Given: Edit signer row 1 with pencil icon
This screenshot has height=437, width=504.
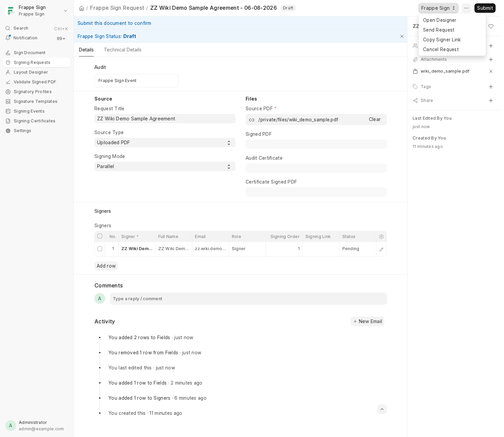Looking at the screenshot, I should pyautogui.click(x=381, y=249).
